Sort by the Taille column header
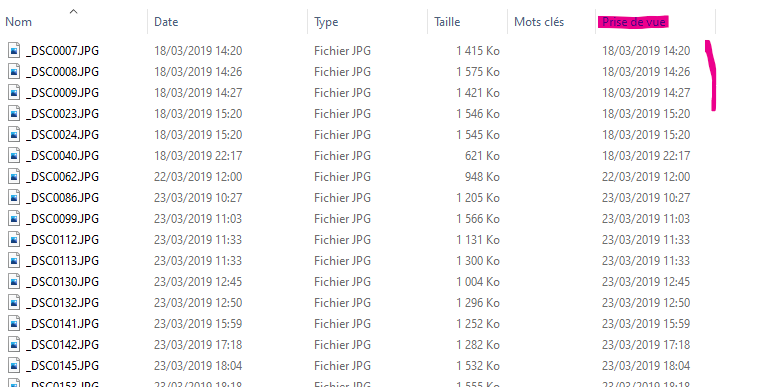Screen dimensions: 758x387 pos(447,22)
